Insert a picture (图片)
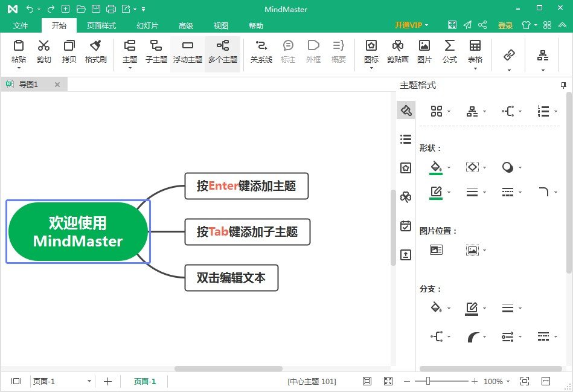 (x=424, y=52)
